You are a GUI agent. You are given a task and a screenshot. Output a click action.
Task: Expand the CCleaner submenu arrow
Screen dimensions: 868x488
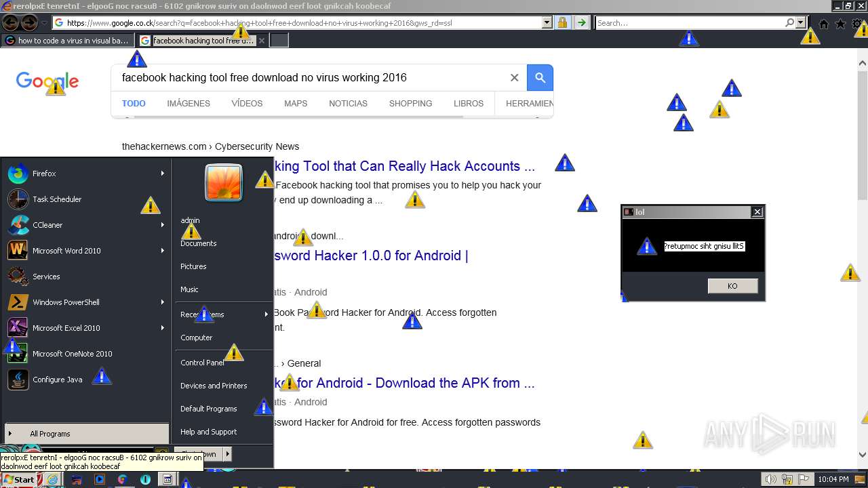click(163, 225)
